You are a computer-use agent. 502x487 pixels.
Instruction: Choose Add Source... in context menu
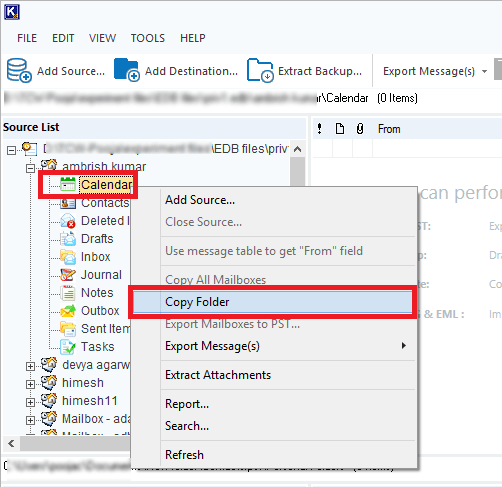272,200
